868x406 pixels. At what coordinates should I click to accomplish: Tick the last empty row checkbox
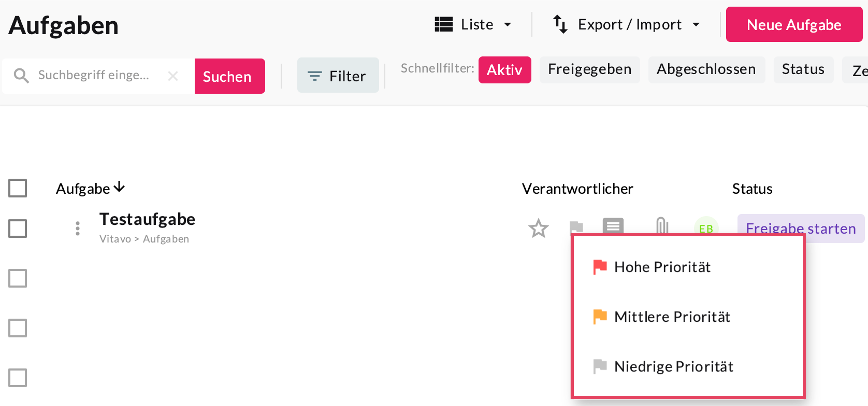click(18, 377)
